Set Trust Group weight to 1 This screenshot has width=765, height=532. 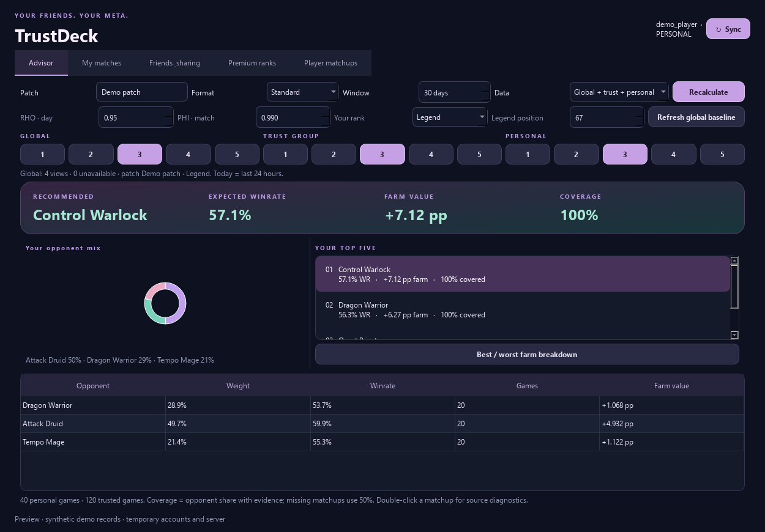click(x=285, y=154)
